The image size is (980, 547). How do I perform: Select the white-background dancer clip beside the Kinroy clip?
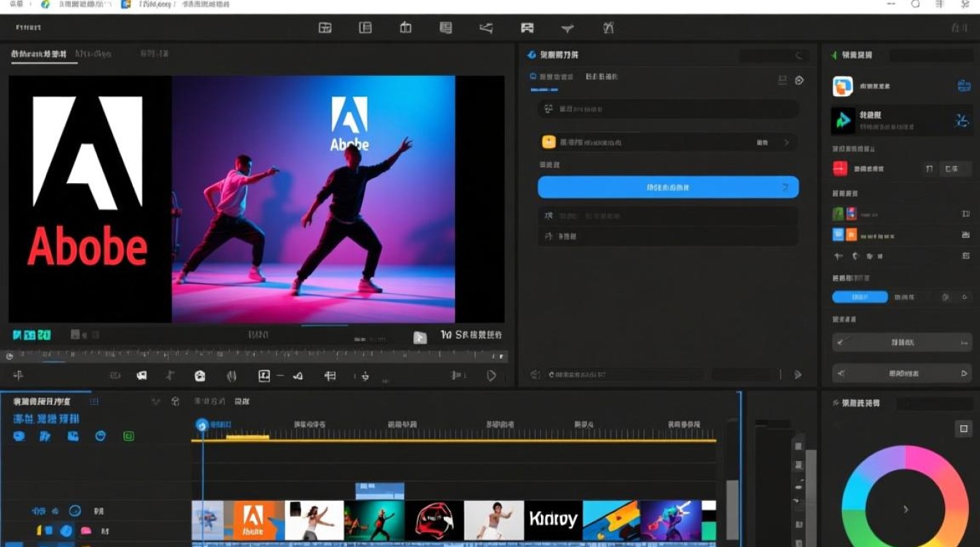494,520
